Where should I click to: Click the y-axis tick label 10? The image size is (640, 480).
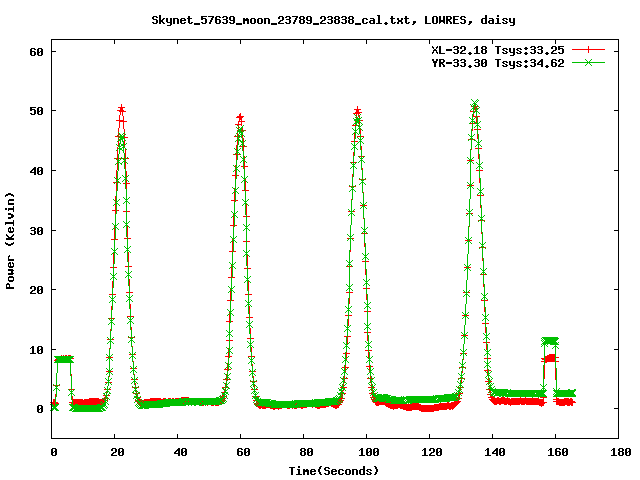[36, 350]
